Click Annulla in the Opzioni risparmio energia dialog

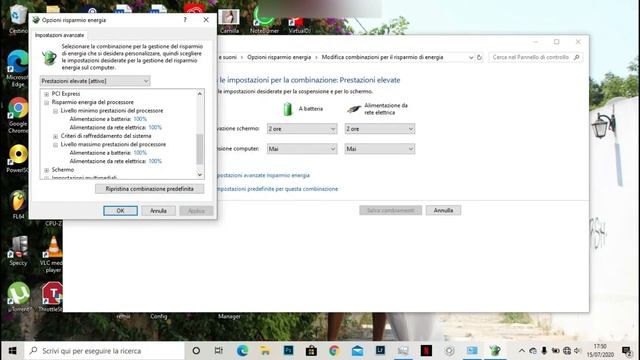(x=158, y=211)
